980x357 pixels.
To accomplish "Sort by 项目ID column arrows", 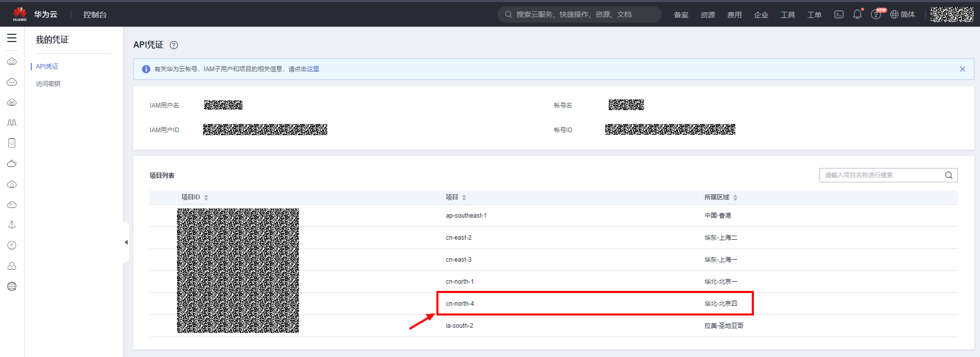I will coord(206,198).
